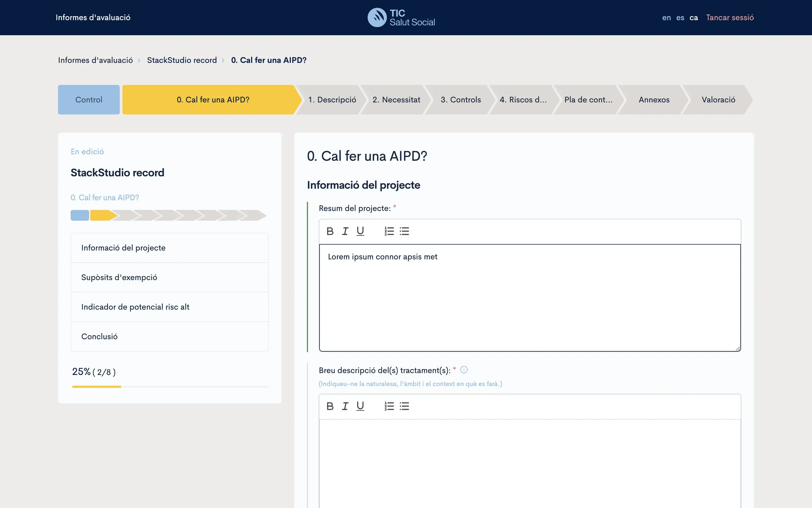812x508 pixels.
Task: Click the StackStudio record sidebar title
Action: pyautogui.click(x=117, y=173)
